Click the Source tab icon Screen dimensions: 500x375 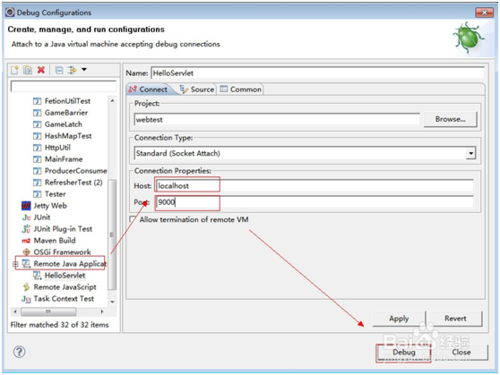pyautogui.click(x=184, y=89)
